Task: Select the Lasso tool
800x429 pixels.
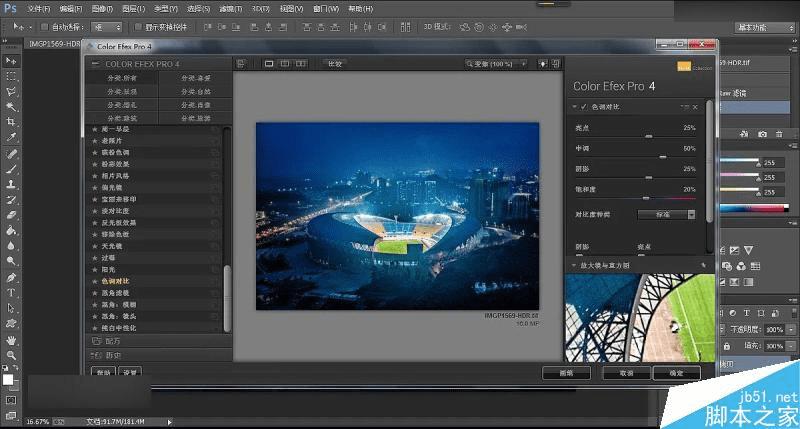Action: 11,92
